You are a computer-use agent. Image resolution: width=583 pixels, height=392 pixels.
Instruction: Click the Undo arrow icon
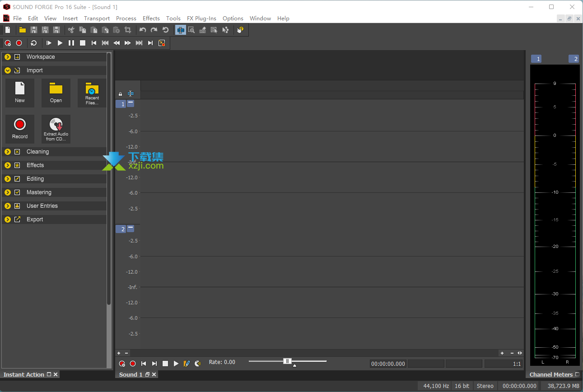click(143, 30)
